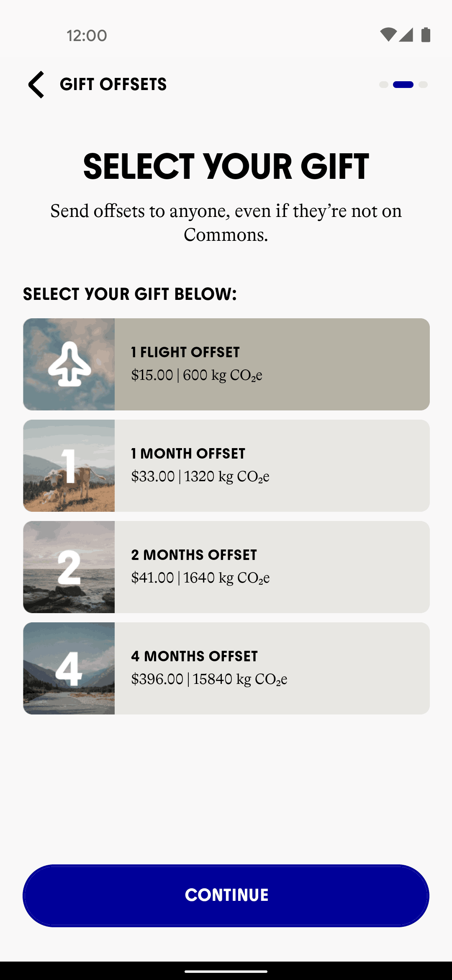Tap the first progress step dot
Viewport: 452px width, 980px height.
(384, 85)
